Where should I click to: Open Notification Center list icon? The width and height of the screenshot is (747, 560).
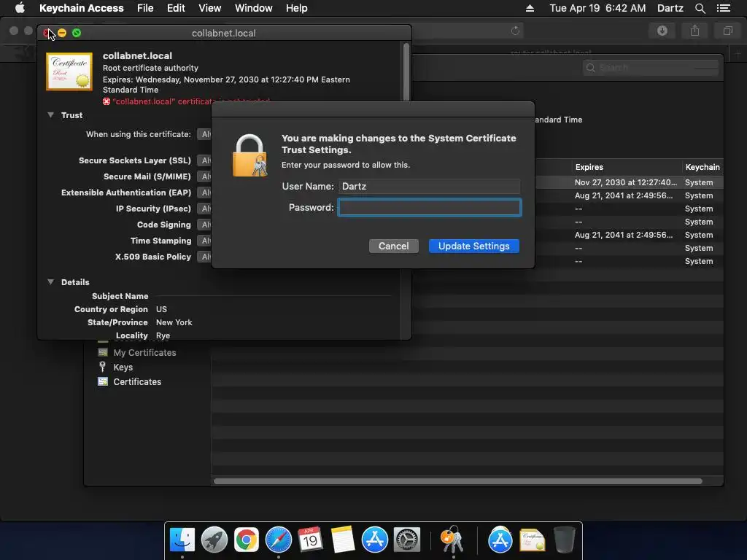(x=723, y=8)
